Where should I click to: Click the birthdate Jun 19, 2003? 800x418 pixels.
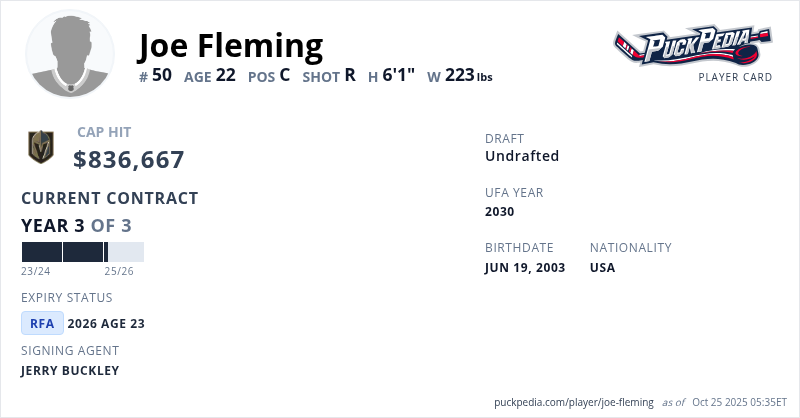[x=525, y=268]
